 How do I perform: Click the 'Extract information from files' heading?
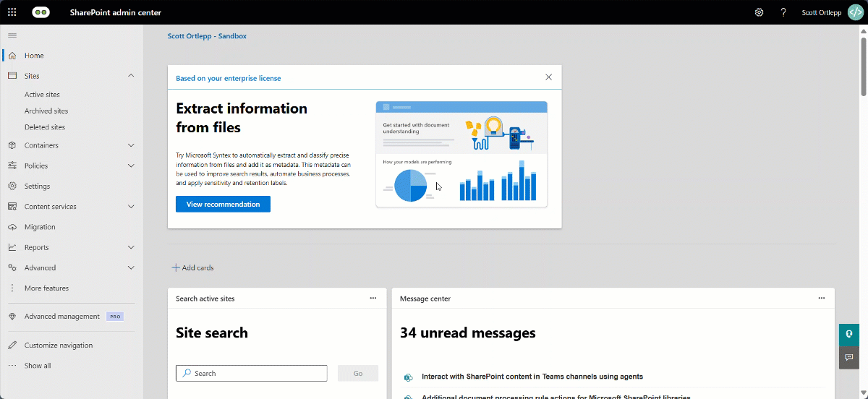(x=242, y=118)
